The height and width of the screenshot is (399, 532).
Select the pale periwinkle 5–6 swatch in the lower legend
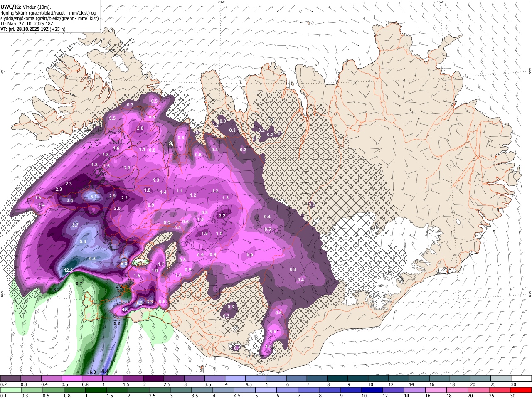click(266, 390)
